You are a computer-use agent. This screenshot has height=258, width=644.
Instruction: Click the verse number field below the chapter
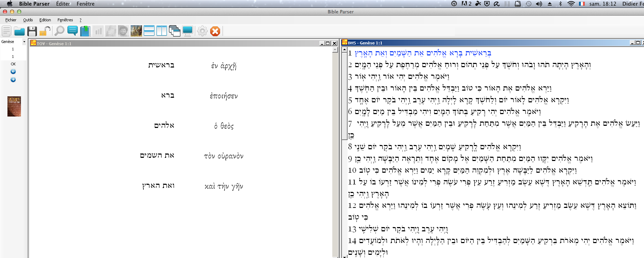[x=13, y=57]
